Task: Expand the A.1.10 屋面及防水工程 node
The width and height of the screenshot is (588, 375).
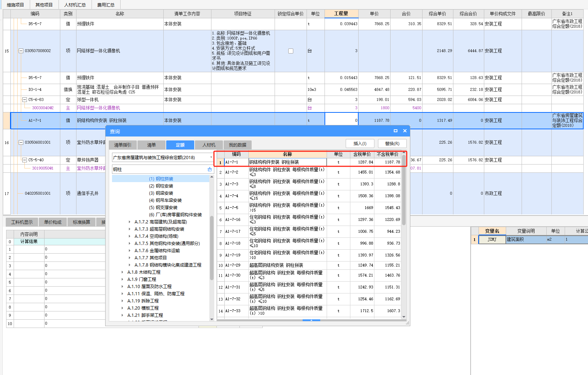Action: (122, 287)
